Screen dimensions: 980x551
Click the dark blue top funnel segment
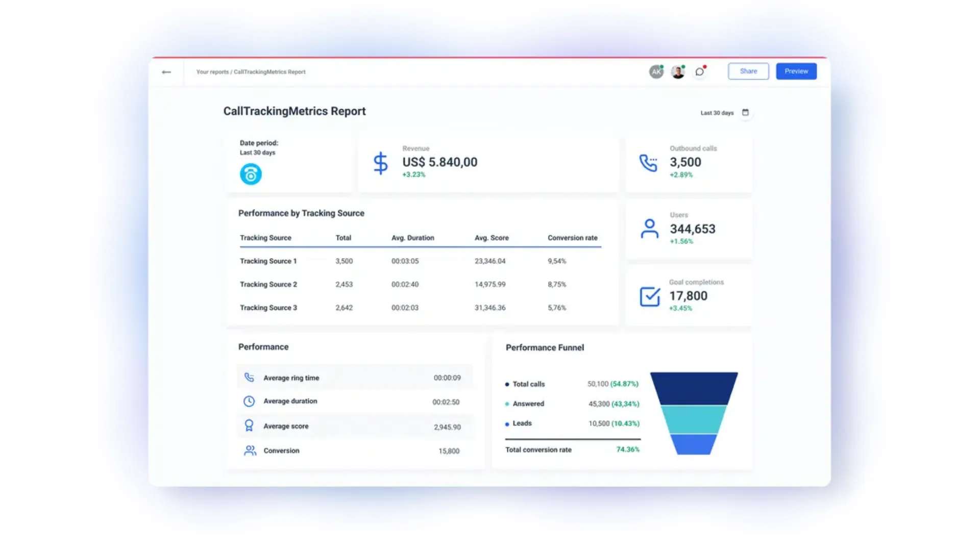click(x=694, y=388)
